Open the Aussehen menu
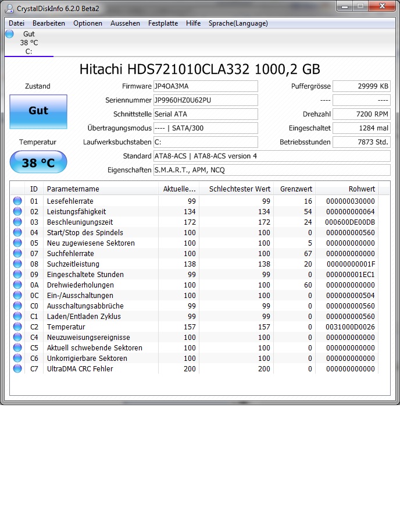 click(125, 23)
